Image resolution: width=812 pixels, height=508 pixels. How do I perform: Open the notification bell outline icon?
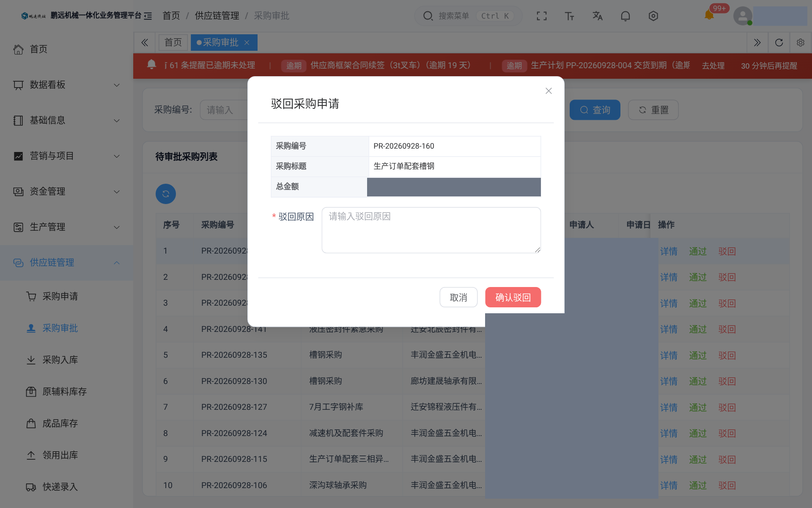coord(625,16)
